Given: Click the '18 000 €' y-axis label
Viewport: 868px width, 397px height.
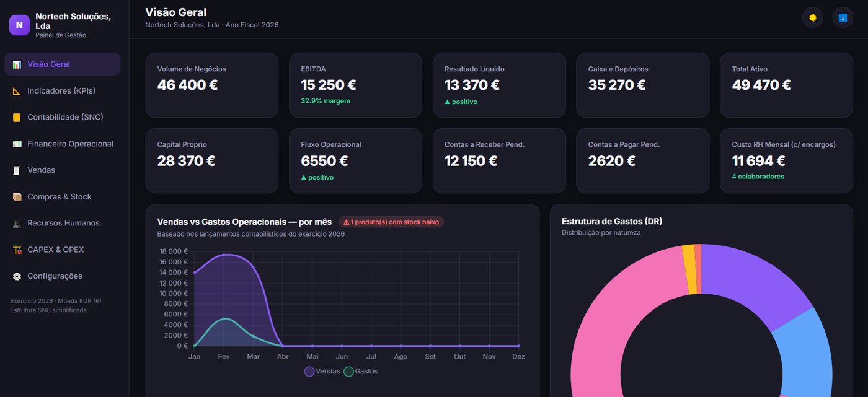Looking at the screenshot, I should [x=174, y=251].
